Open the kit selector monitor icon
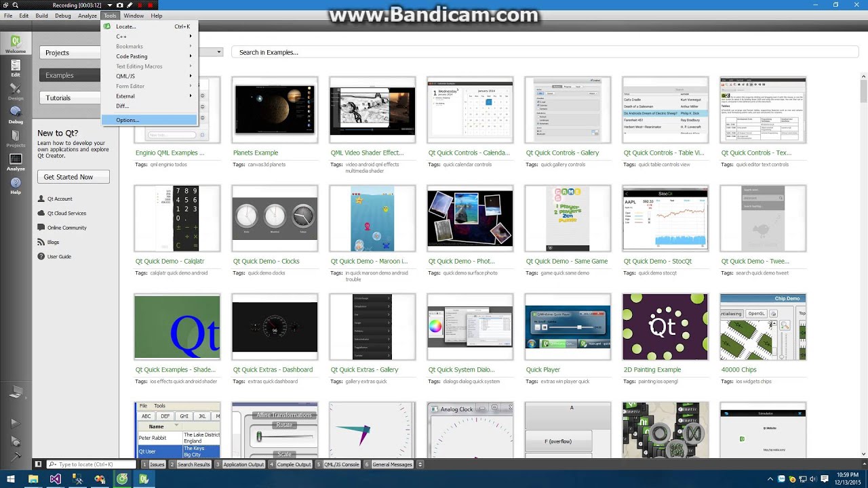 (15, 393)
